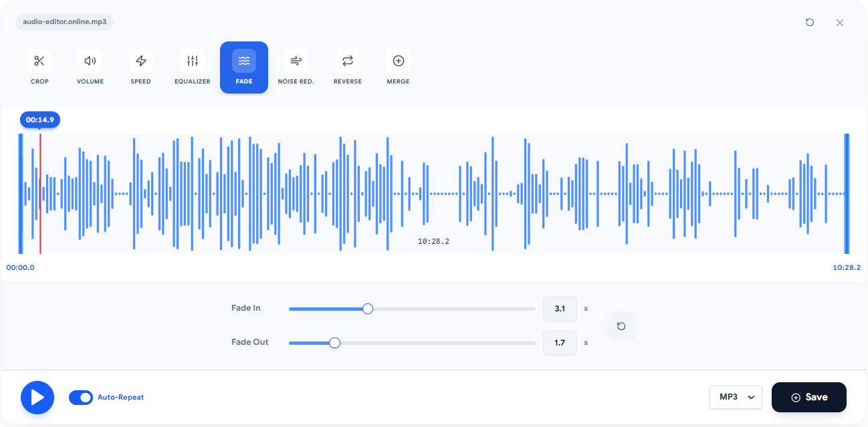
Task: Reset the fade in and out values
Action: click(x=621, y=326)
